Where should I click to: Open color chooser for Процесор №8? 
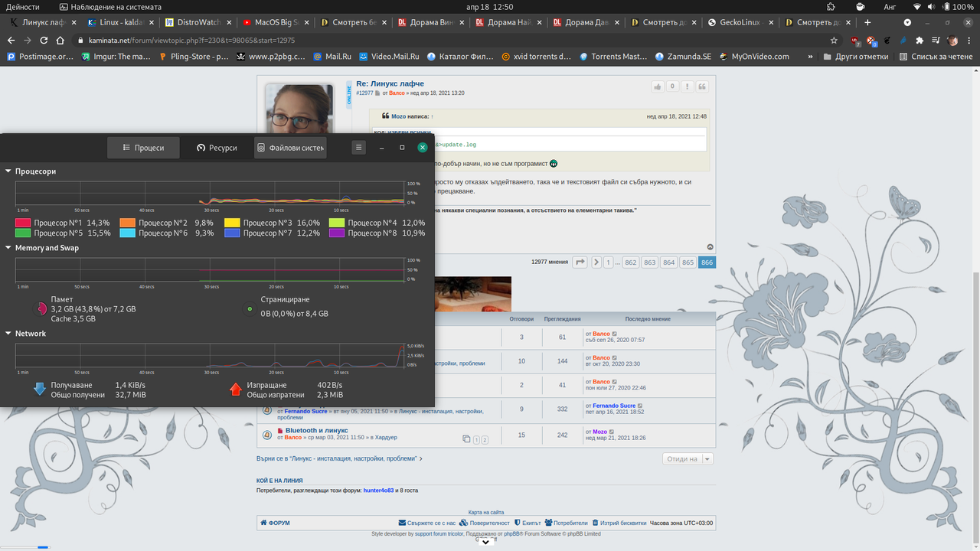tap(337, 233)
